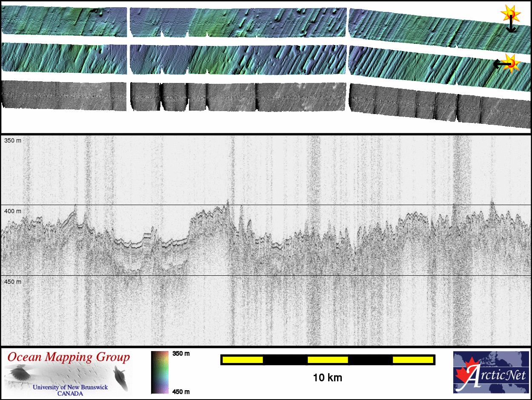The width and height of the screenshot is (532, 400).
Task: Click the University of New Brunswick text
Action: (70, 387)
